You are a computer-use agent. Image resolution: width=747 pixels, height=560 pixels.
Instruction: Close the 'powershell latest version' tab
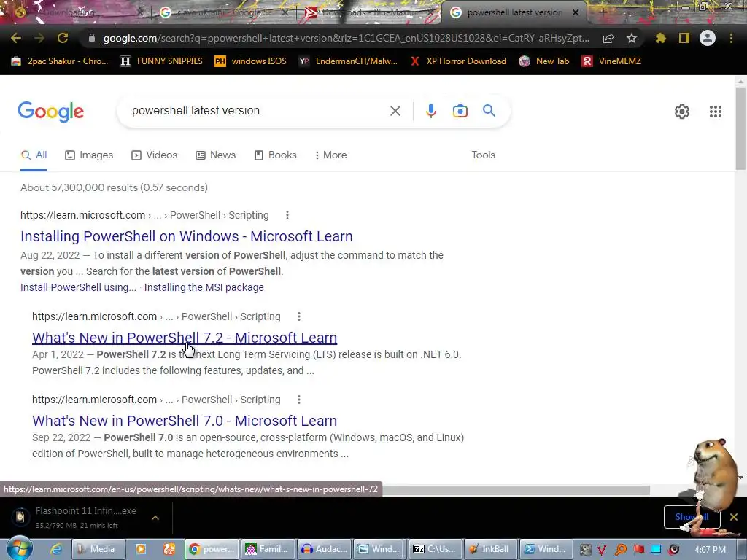coord(576,13)
